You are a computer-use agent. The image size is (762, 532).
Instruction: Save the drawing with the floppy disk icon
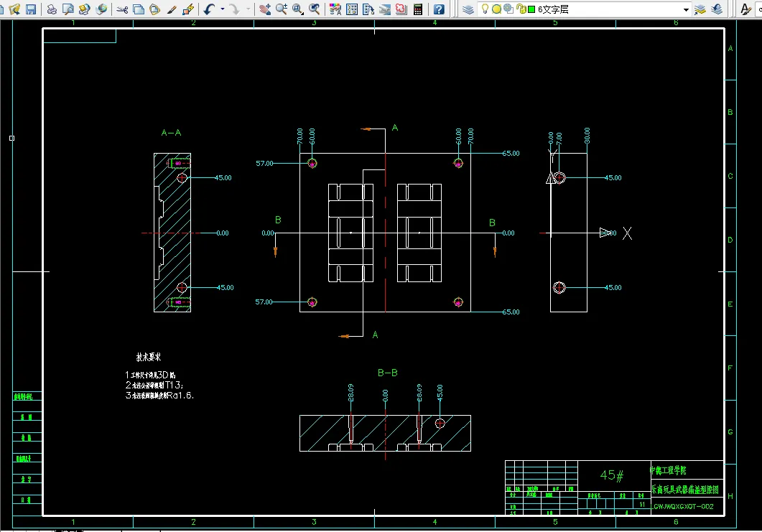tap(31, 9)
